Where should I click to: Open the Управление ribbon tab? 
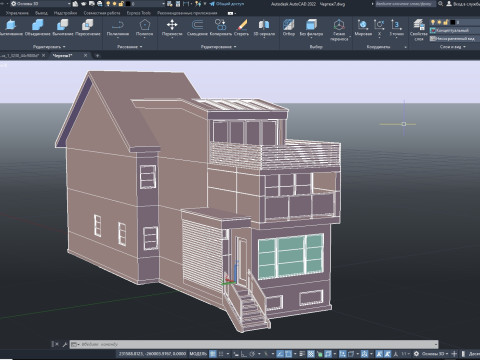[x=17, y=13]
